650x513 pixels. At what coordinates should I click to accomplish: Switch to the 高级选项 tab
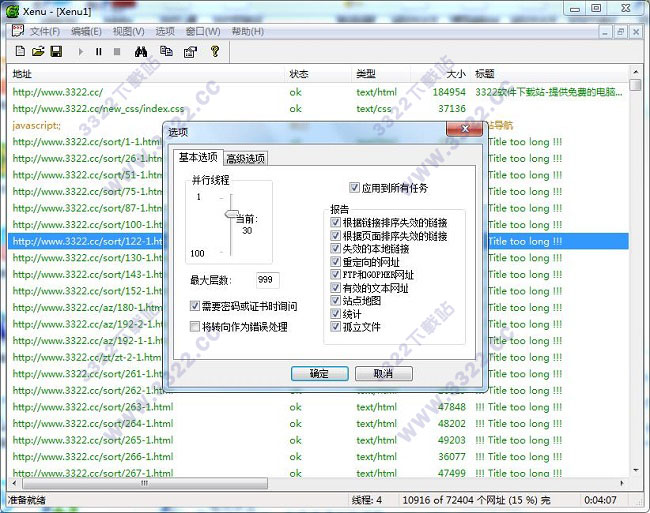coord(246,159)
